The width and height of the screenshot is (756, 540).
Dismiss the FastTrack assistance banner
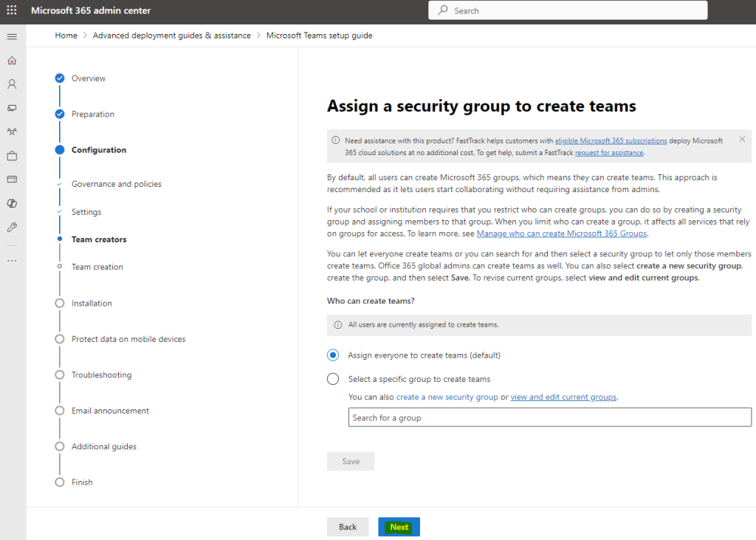click(x=742, y=140)
